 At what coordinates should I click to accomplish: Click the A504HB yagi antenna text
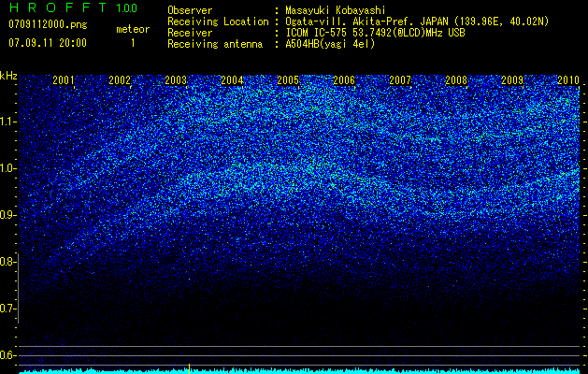coord(330,44)
